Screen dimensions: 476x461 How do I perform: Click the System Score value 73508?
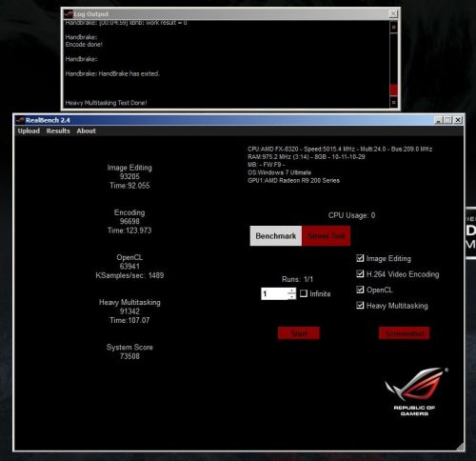(x=129, y=356)
